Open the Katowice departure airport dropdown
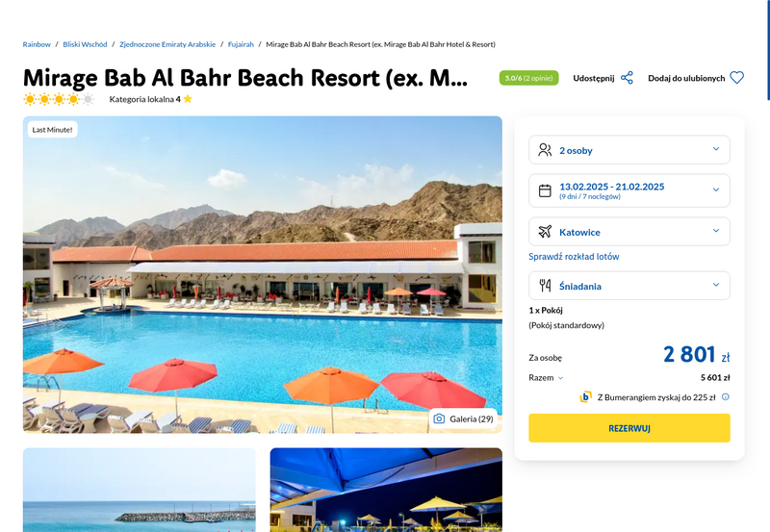The image size is (770, 532). click(629, 232)
